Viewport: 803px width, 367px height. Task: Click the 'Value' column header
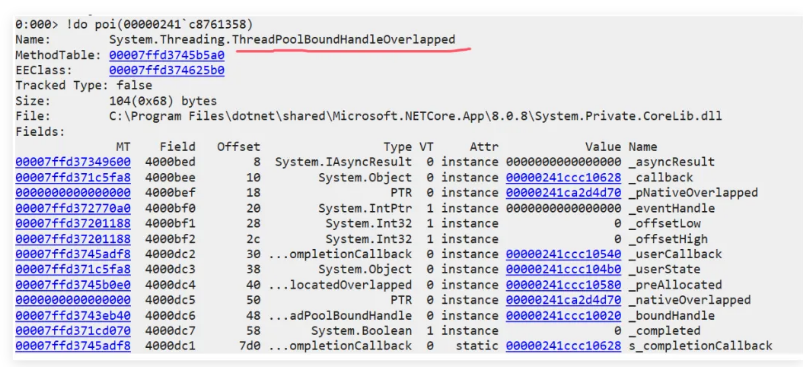(603, 147)
